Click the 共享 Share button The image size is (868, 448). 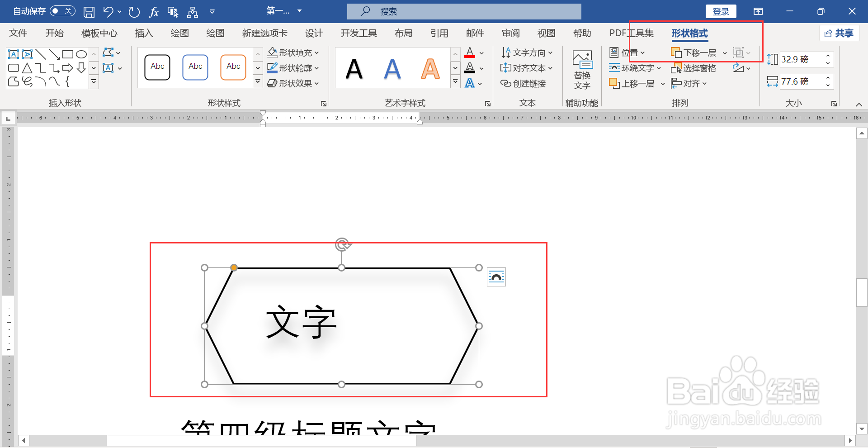[839, 33]
